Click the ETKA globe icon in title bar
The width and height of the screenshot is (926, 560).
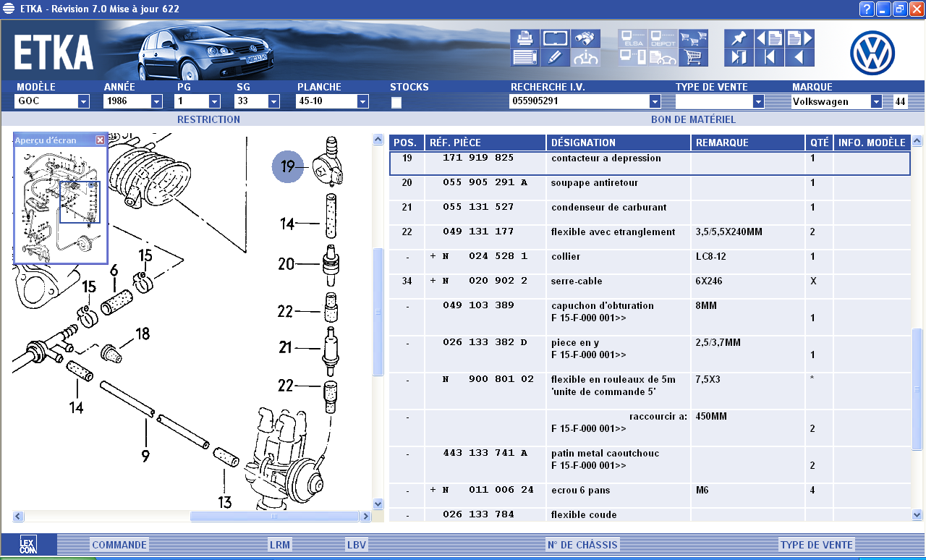[x=9, y=9]
